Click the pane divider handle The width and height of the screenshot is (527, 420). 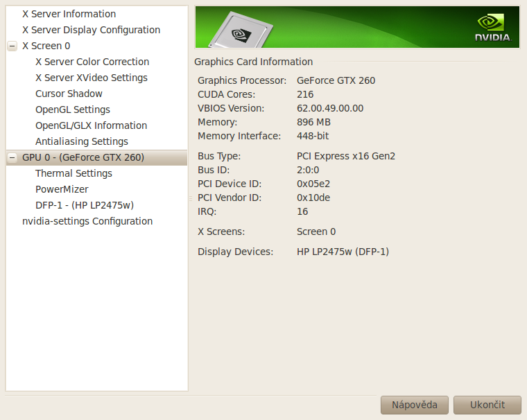[191, 199]
